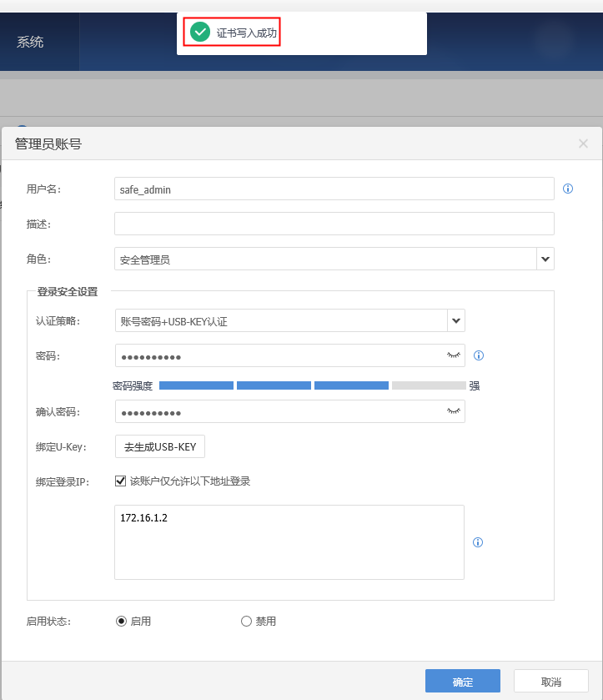The image size is (603, 700).
Task: Click the 描述 description input field
Action: point(334,224)
